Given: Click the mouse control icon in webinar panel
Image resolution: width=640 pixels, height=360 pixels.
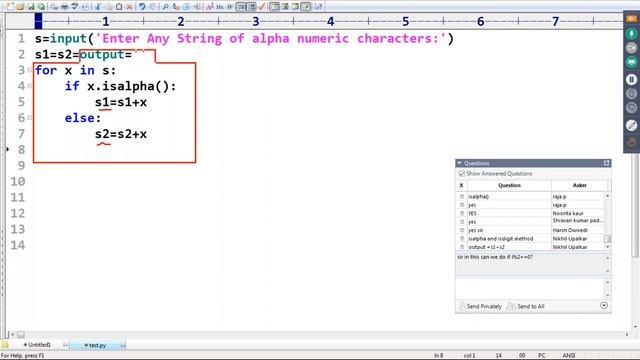Looking at the screenshot, I should tap(631, 93).
